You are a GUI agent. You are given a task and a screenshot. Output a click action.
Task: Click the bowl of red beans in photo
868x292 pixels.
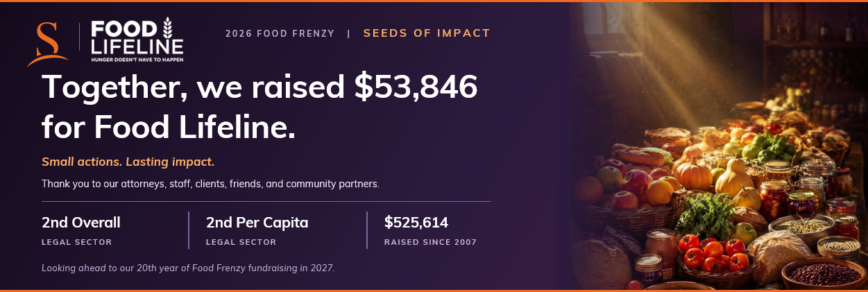coord(824,273)
